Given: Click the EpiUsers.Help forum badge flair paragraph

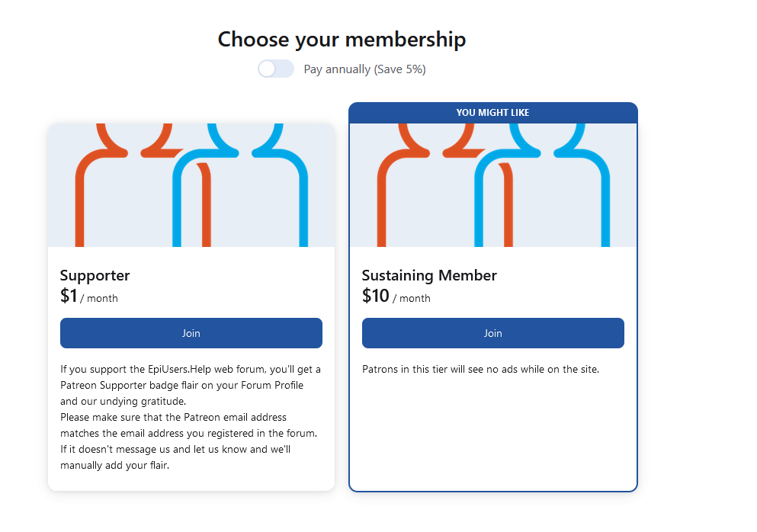Looking at the screenshot, I should tap(191, 385).
